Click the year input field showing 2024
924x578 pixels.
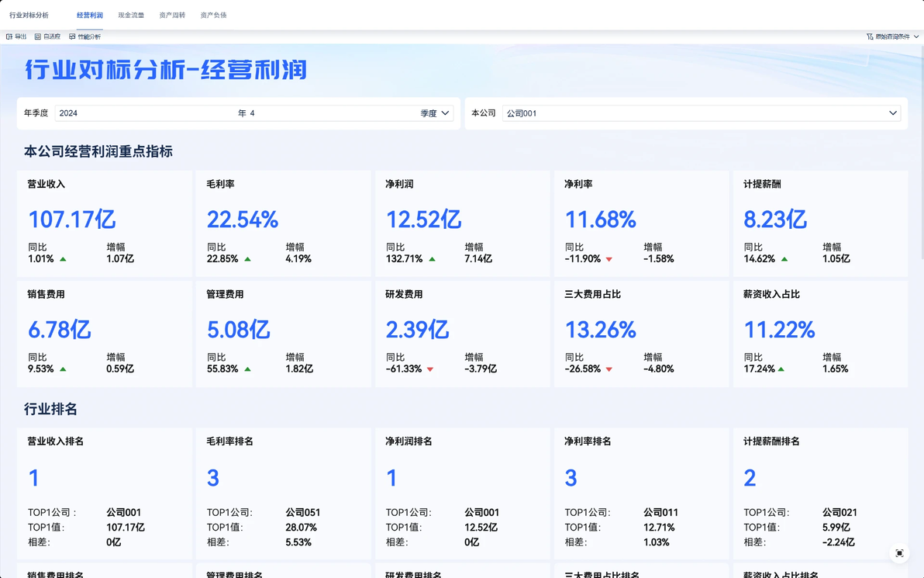click(145, 113)
